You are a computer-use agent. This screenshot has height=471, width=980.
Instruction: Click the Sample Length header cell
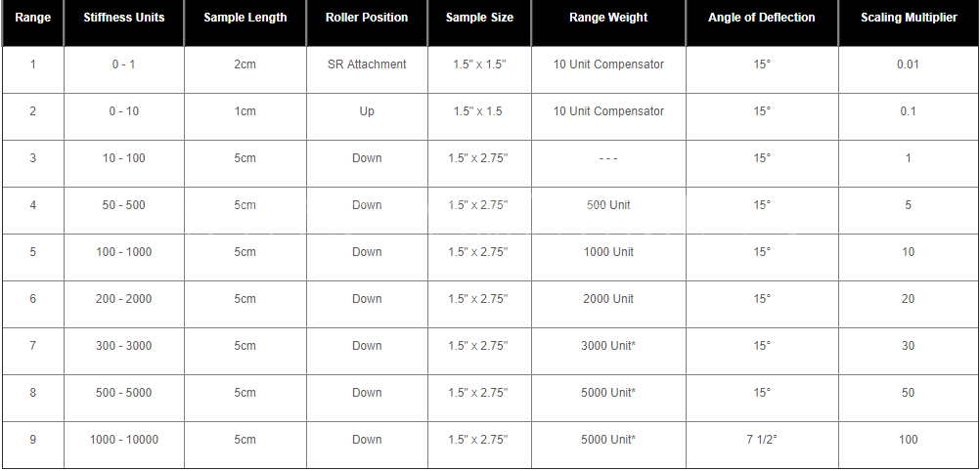pos(245,18)
